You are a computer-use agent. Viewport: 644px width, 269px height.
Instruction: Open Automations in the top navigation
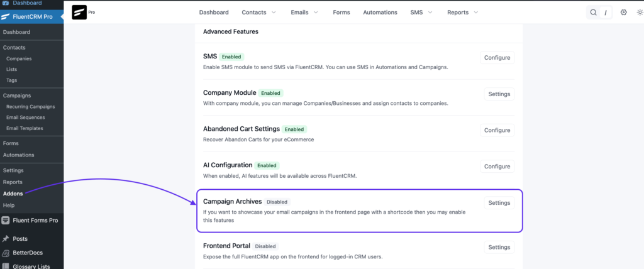380,13
